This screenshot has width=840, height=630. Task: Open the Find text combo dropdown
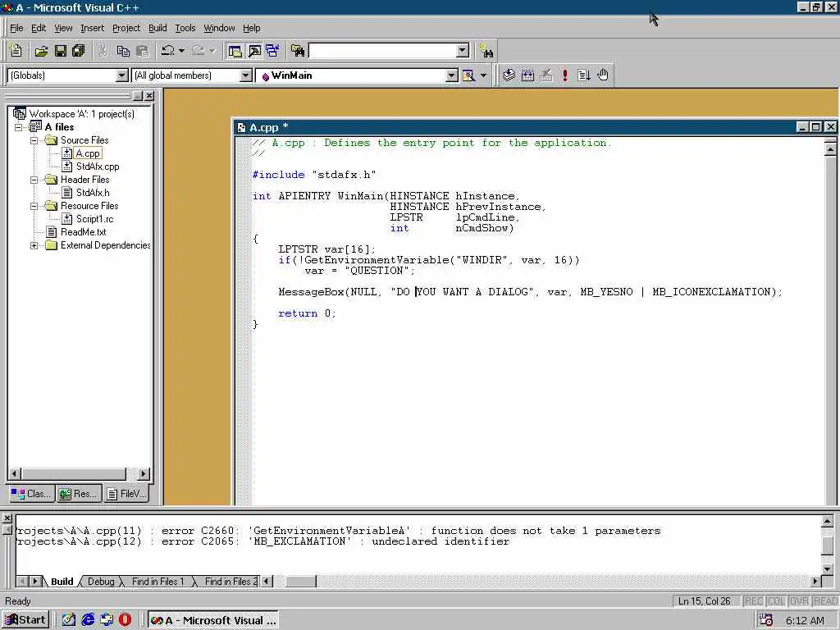463,51
